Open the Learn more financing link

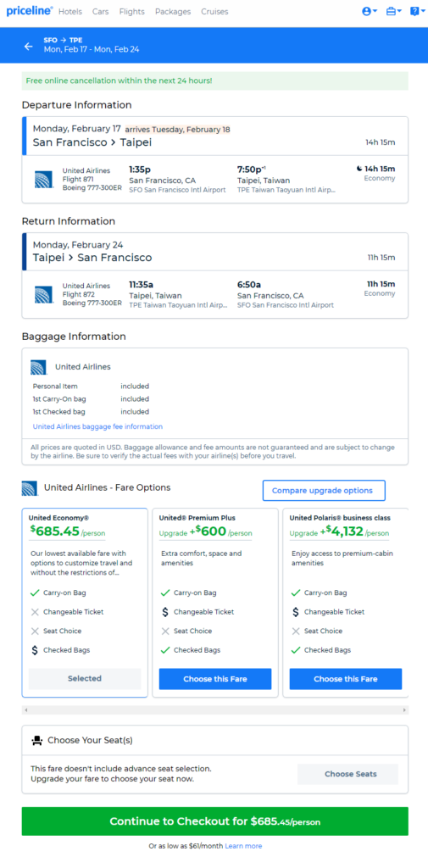pos(243,847)
